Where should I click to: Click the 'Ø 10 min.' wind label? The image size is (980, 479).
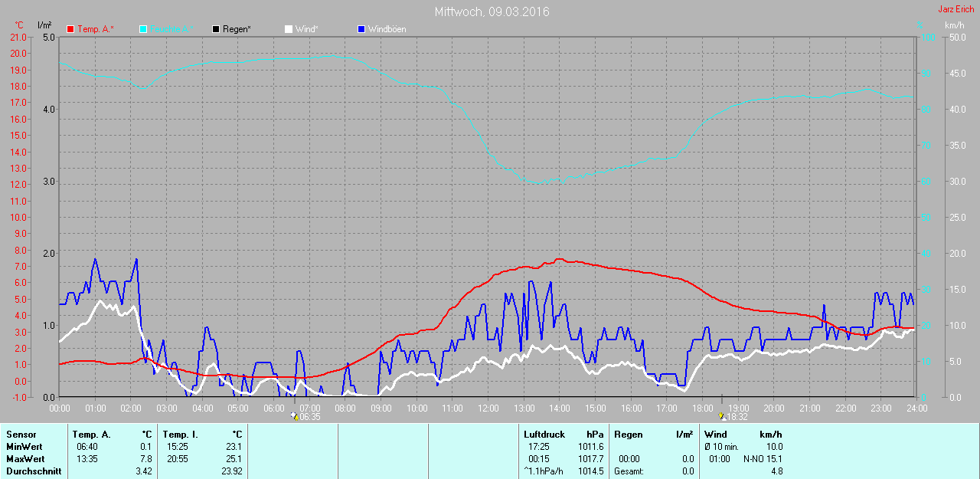(721, 447)
